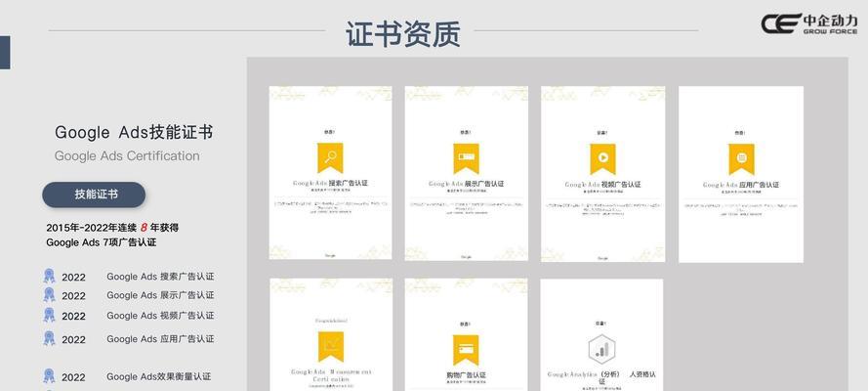Click the Google Ads 搜索广告认证 list entry
This screenshot has height=391, width=868.
[x=160, y=277]
